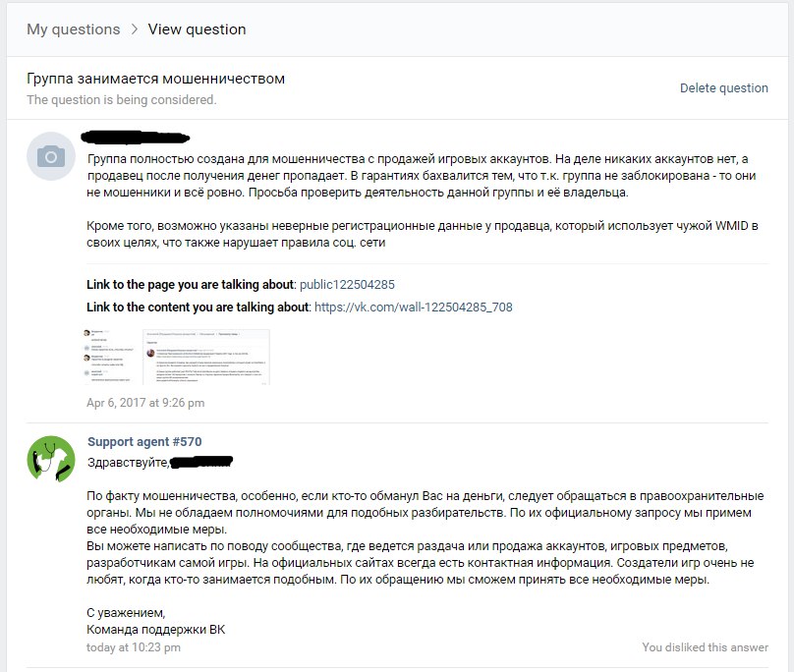Open the first attached screenshot thumbnail
The height and width of the screenshot is (672, 794).
(x=110, y=357)
